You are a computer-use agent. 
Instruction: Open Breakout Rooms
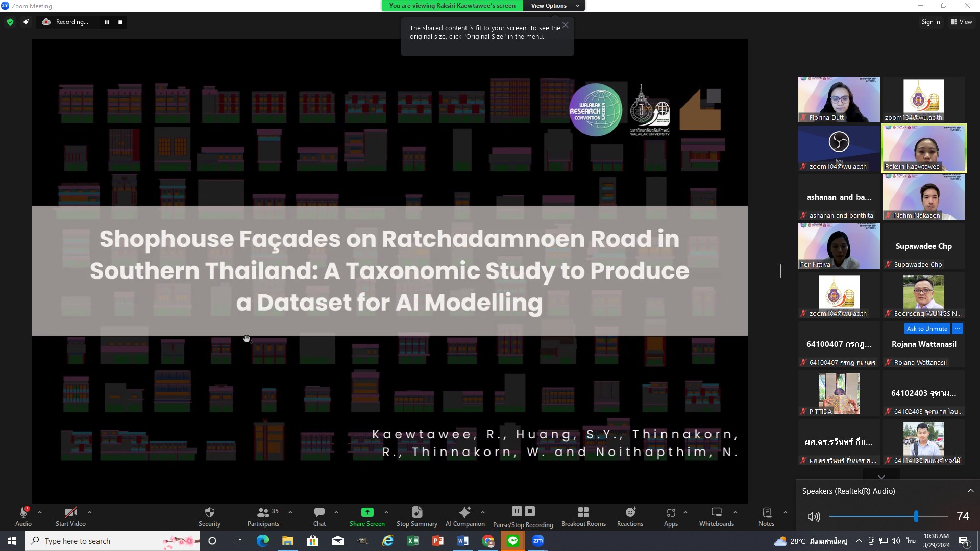[x=583, y=512]
